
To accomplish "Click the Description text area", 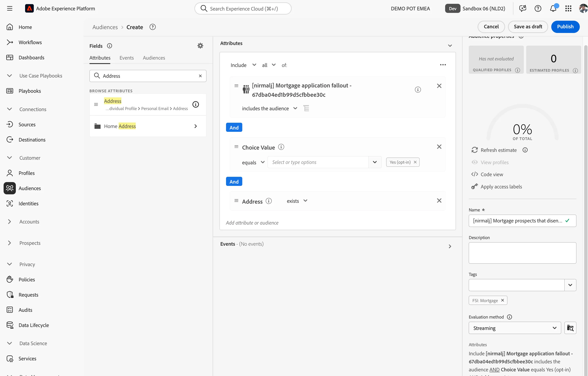I will coord(522,253).
